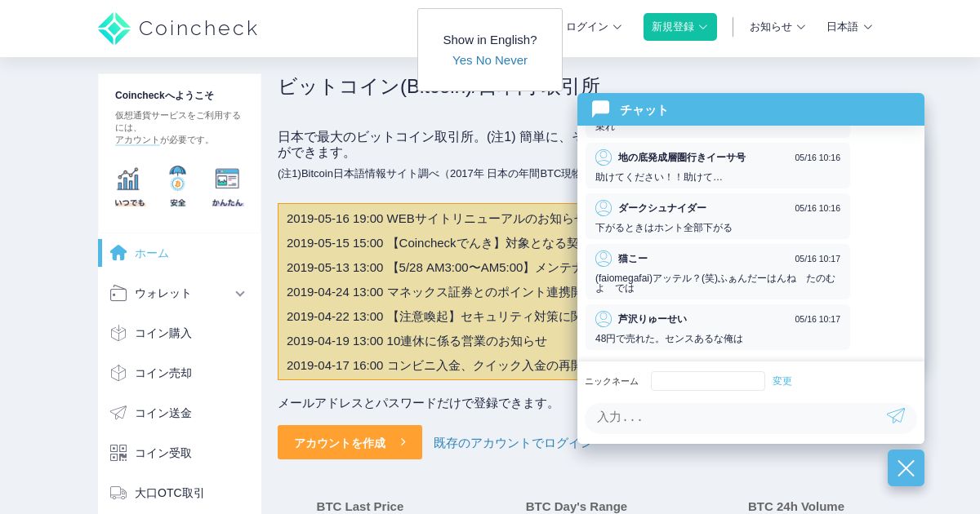Click the ウォレット wallet icon
The width and height of the screenshot is (980, 514).
(x=118, y=293)
